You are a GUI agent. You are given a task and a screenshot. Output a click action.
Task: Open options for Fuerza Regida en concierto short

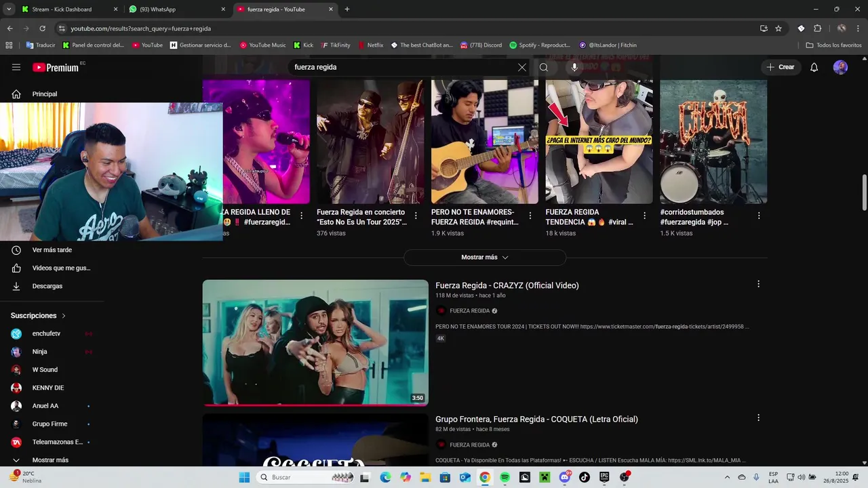tap(416, 216)
